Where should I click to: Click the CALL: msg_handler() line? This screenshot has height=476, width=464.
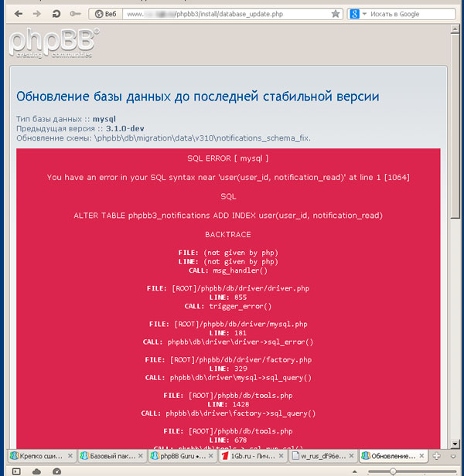point(228,270)
